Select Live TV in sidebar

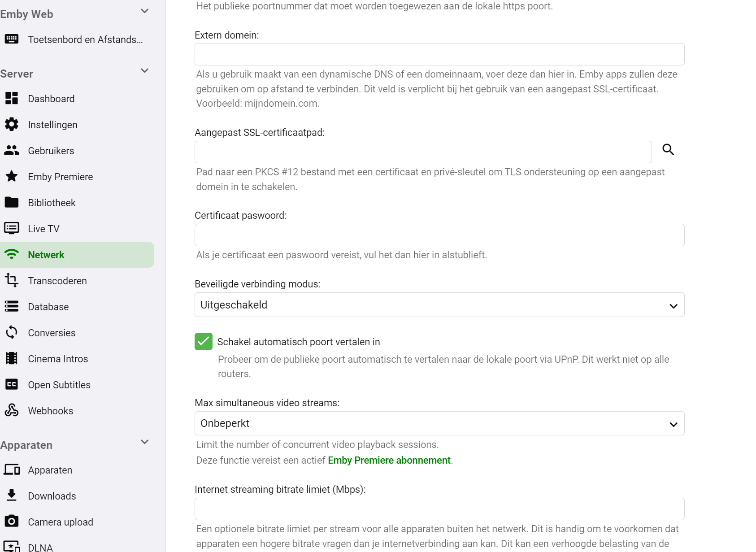43,229
